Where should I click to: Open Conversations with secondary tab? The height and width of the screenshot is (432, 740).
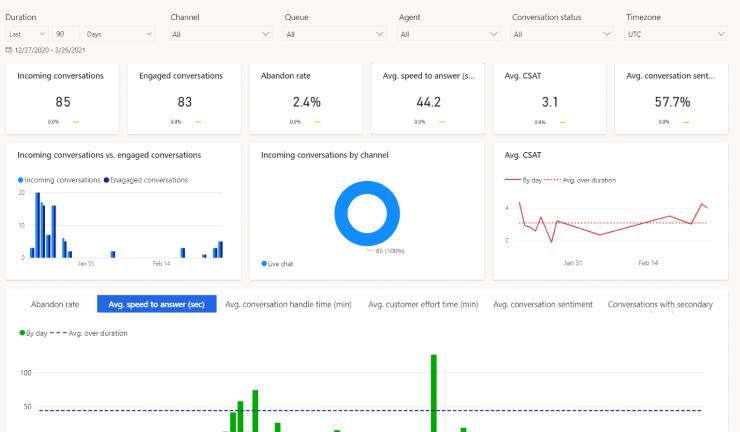(660, 305)
